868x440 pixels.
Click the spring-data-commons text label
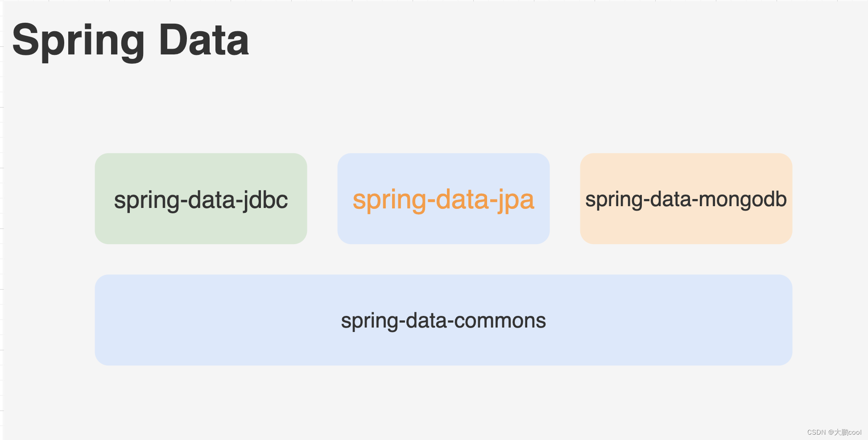[x=443, y=321]
